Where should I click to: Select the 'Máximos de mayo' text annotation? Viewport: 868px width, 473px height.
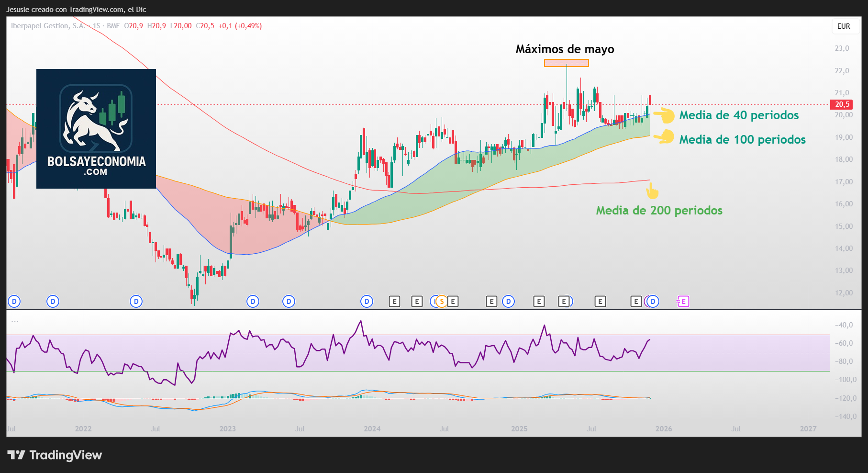[x=565, y=49]
